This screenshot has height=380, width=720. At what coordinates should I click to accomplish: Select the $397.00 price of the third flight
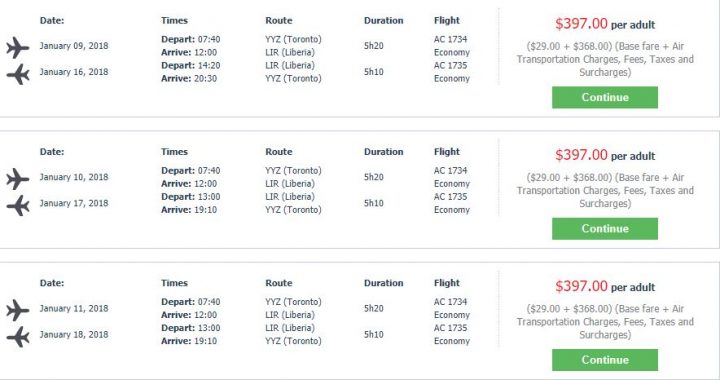[x=581, y=286]
